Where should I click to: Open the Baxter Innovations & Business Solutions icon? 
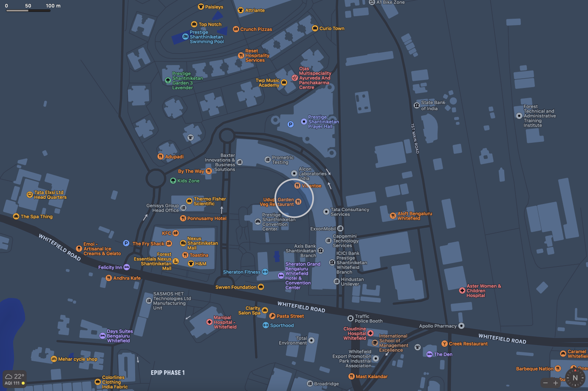point(240,162)
